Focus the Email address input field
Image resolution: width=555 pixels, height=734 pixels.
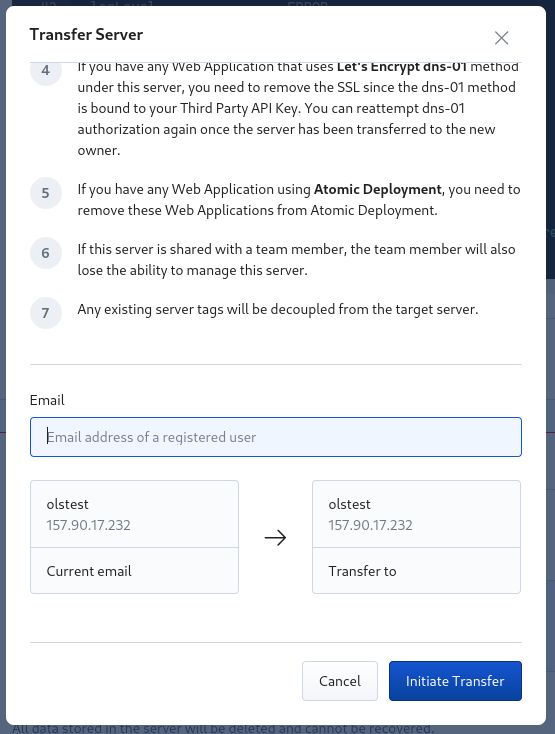pos(276,437)
